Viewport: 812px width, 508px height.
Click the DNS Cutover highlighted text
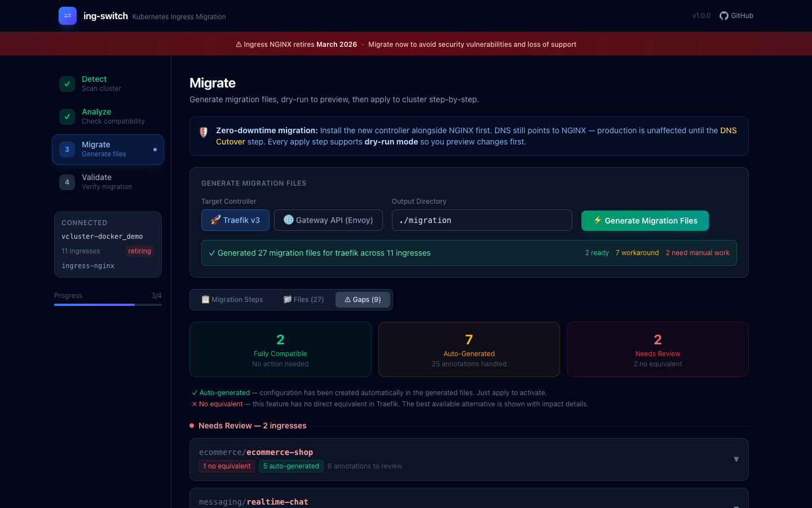coord(476,136)
